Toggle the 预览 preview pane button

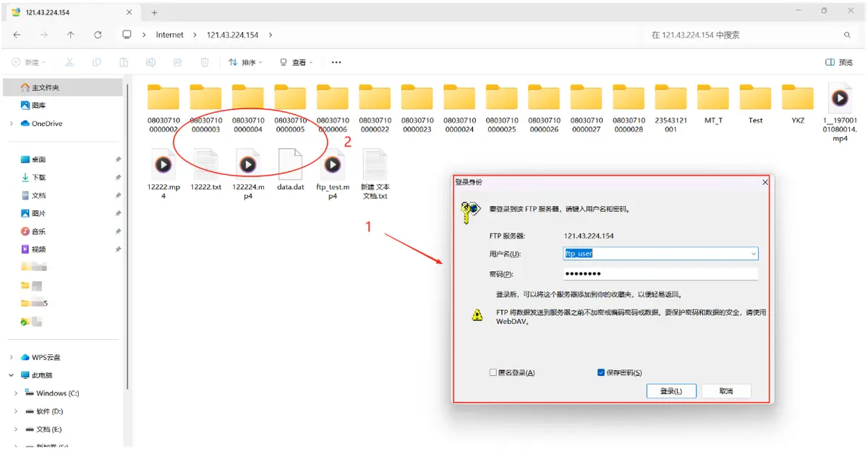(840, 63)
